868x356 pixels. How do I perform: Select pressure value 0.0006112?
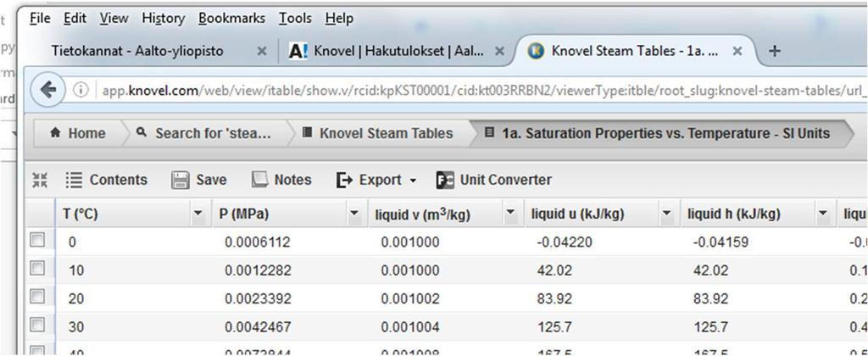258,242
